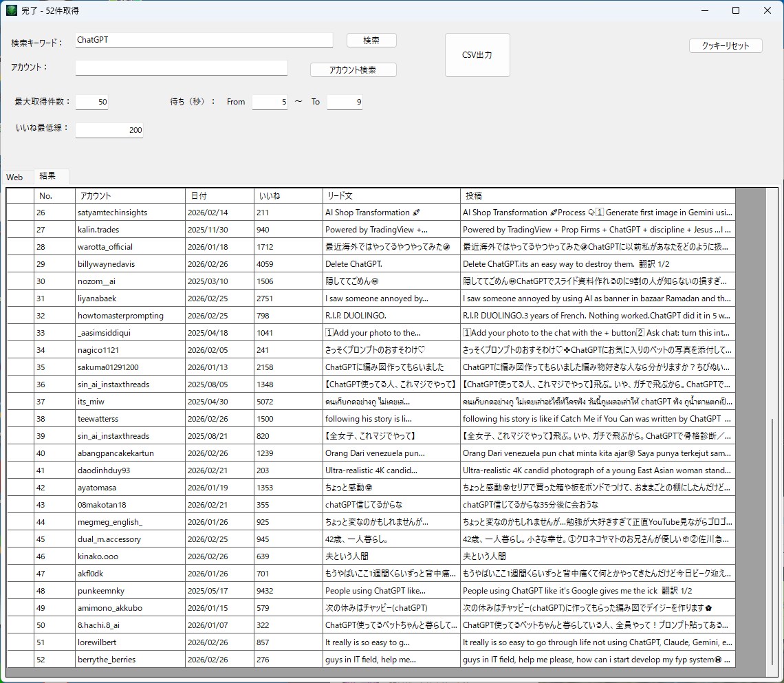Select account cell daodinhduy93
This screenshot has height=683, width=784.
[x=130, y=470]
